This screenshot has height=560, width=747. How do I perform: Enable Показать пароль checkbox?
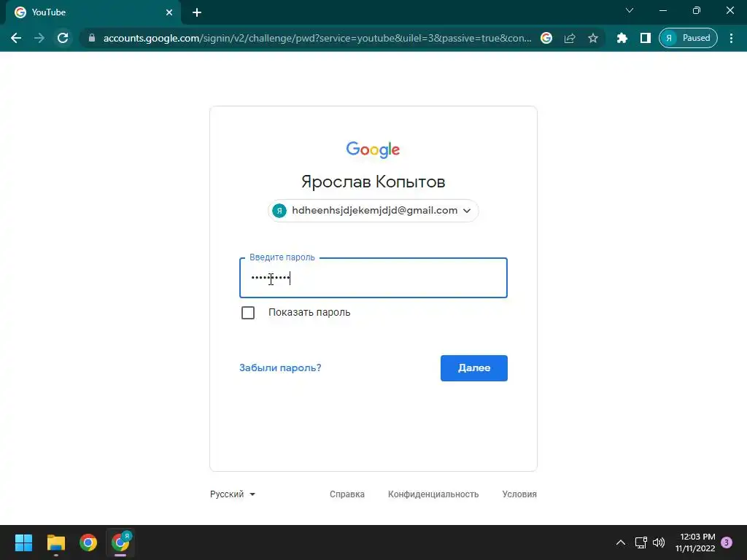pyautogui.click(x=248, y=313)
